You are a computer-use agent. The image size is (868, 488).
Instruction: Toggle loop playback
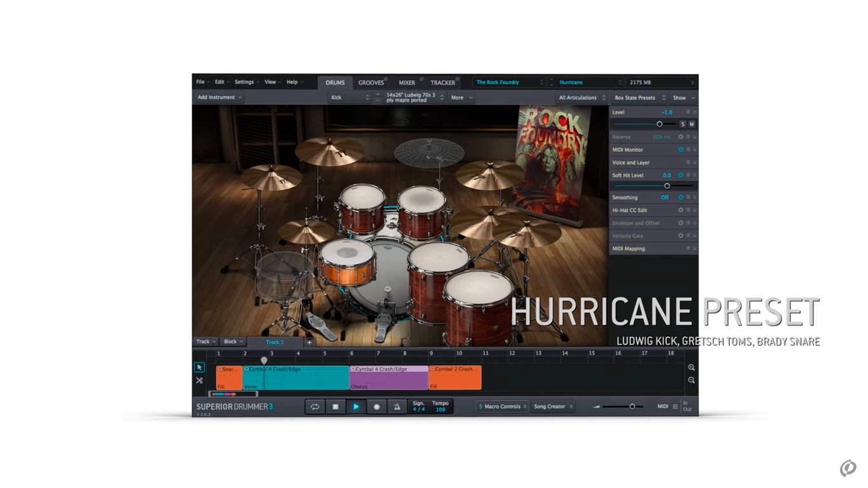(315, 407)
